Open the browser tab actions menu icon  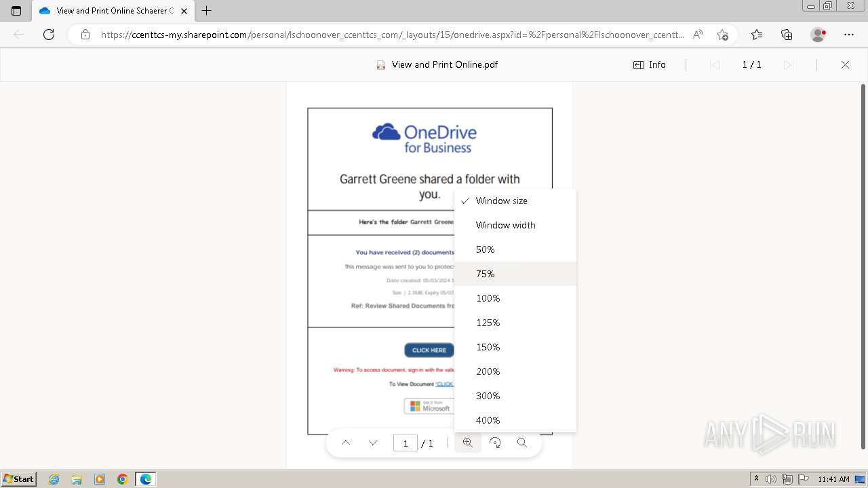click(16, 11)
